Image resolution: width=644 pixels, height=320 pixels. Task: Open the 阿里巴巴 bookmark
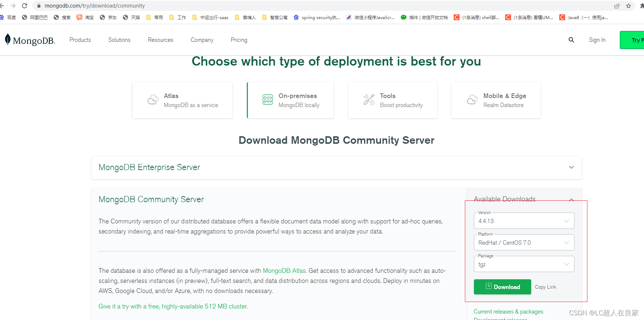click(35, 17)
